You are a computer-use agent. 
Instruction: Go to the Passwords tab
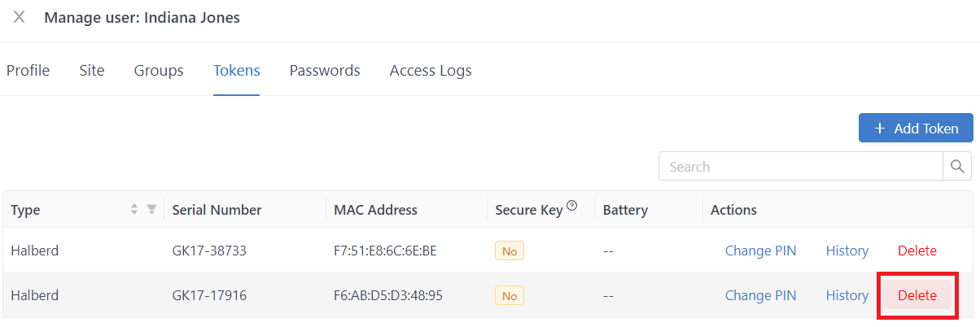click(325, 71)
